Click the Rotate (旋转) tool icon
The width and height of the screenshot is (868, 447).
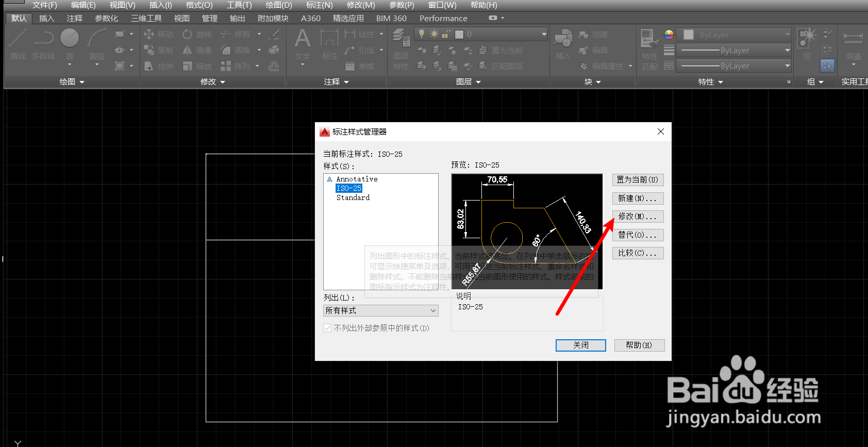point(188,34)
